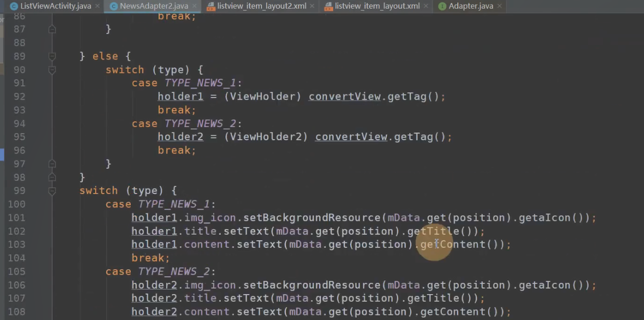Switch to the Adapter.java tab

point(471,6)
